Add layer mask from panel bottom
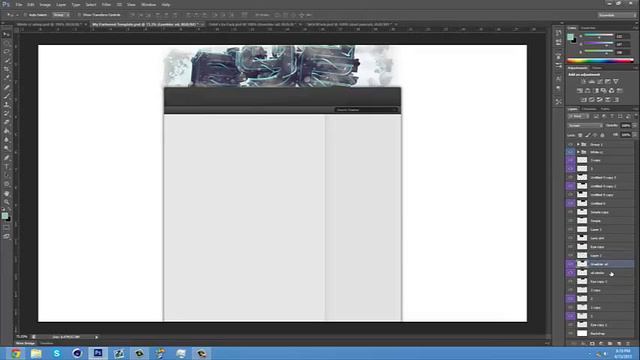640x360 pixels. 592,344
